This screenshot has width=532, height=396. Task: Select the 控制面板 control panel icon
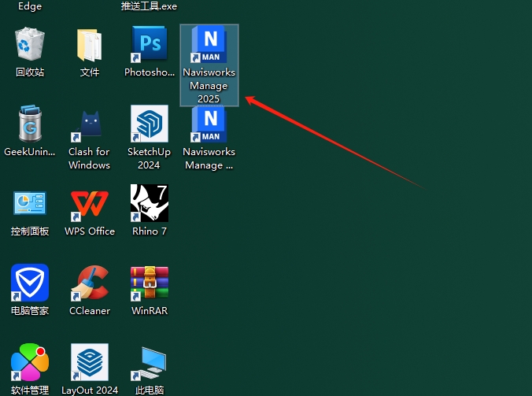tap(30, 203)
